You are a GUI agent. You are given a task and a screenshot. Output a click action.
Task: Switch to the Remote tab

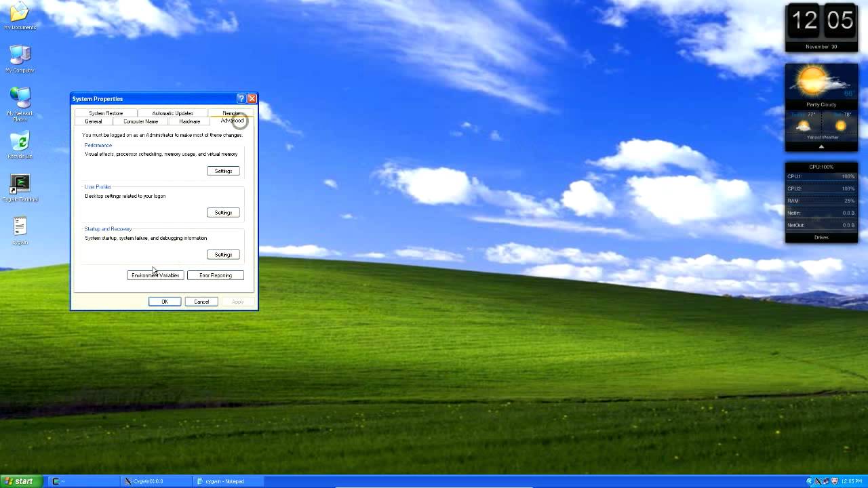click(231, 113)
